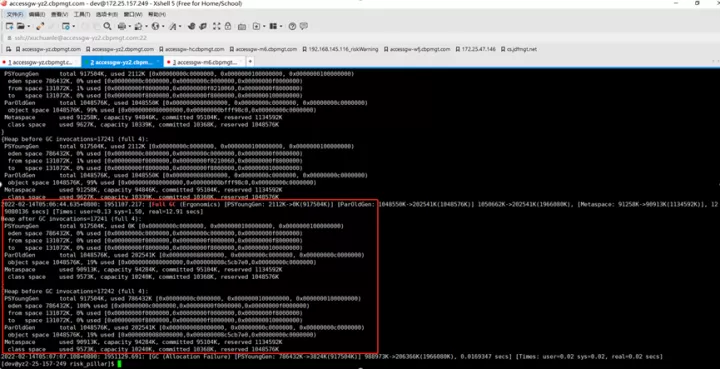This screenshot has width=720, height=369.
Task: Open the accessgw-hc.cbpmgt.com bookmark
Action: pyautogui.click(x=191, y=49)
